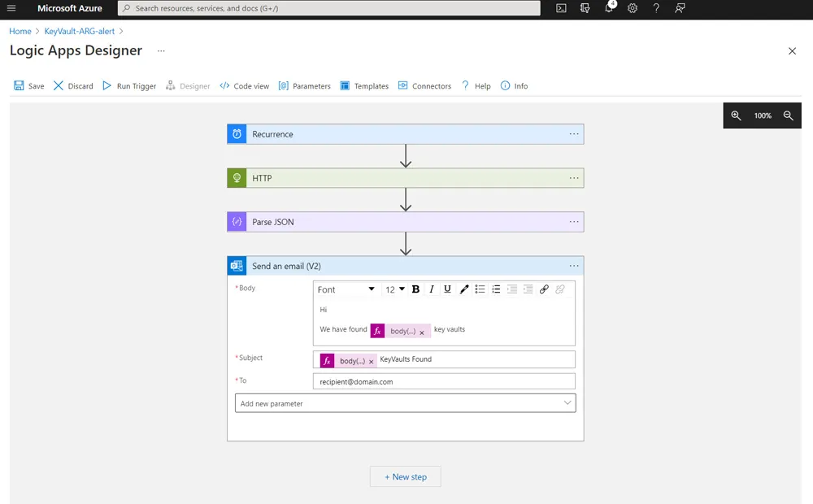Insert a link in the email body
This screenshot has width=813, height=504.
click(x=544, y=289)
